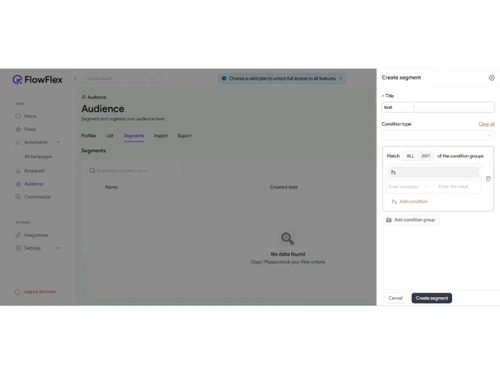Click the FlowFlex logo
The image size is (500, 375).
click(x=37, y=80)
